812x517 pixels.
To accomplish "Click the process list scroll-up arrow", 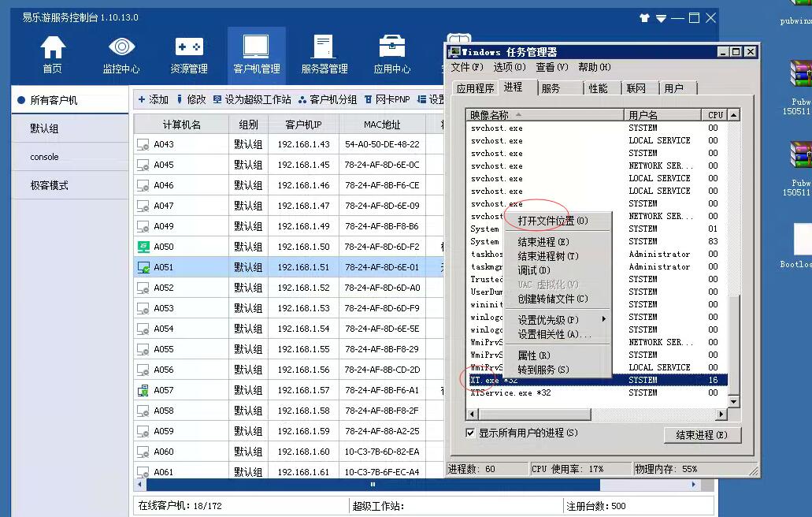I will (733, 114).
